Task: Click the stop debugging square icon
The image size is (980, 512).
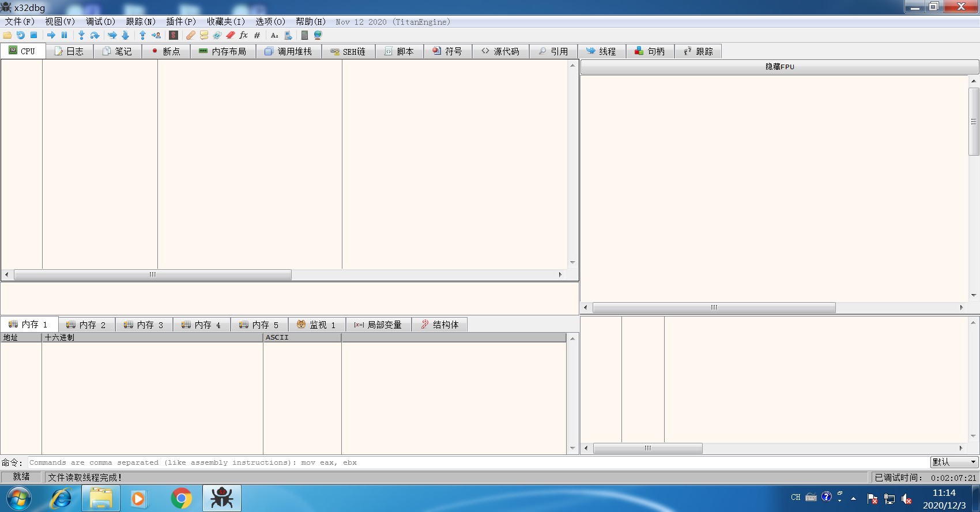Action: coord(33,35)
